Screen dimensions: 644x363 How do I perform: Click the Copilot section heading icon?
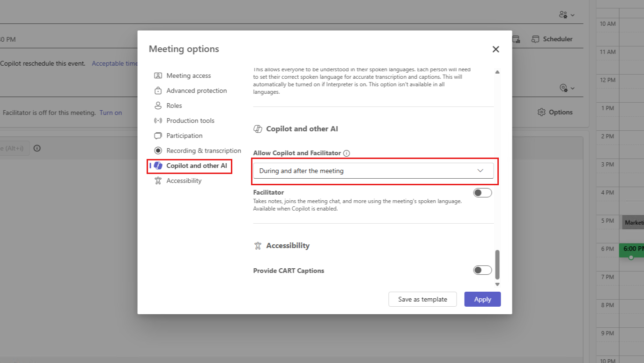[x=258, y=129]
